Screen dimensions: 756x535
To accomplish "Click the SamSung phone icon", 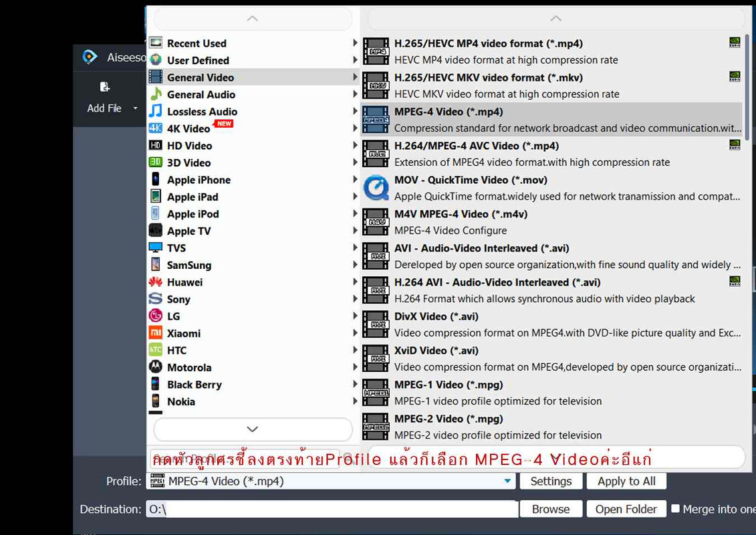I will coord(156,264).
